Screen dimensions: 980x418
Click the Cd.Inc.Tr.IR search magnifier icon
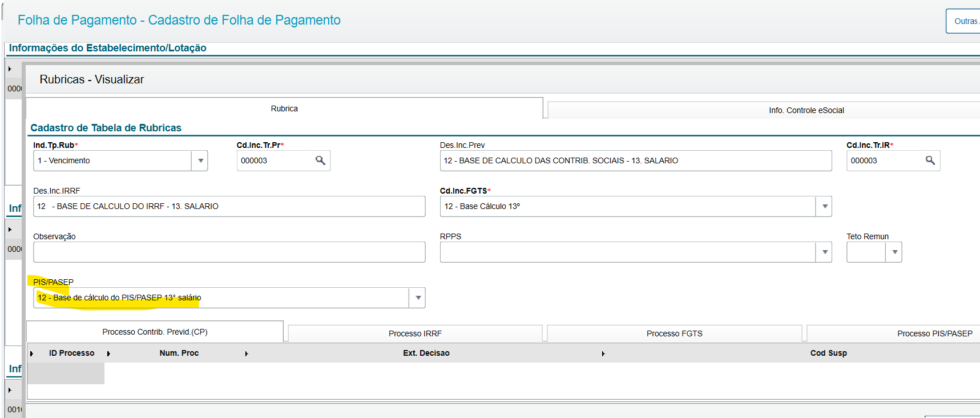pos(930,160)
